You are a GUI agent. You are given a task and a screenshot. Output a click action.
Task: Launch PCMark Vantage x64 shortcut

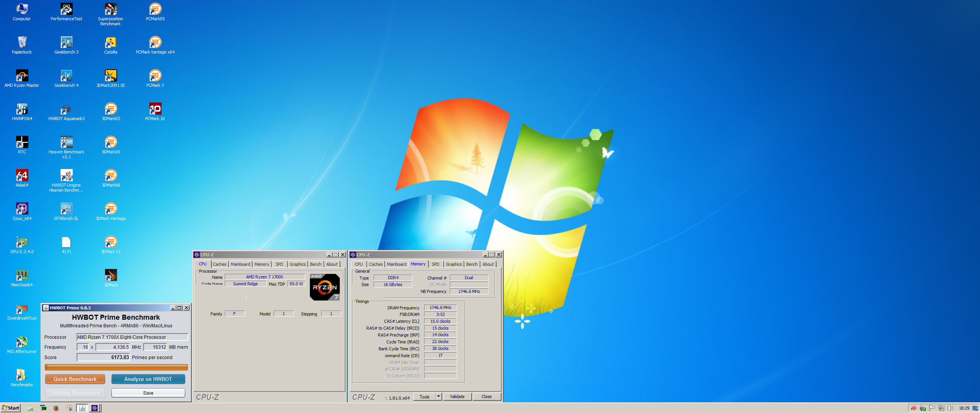tap(155, 45)
